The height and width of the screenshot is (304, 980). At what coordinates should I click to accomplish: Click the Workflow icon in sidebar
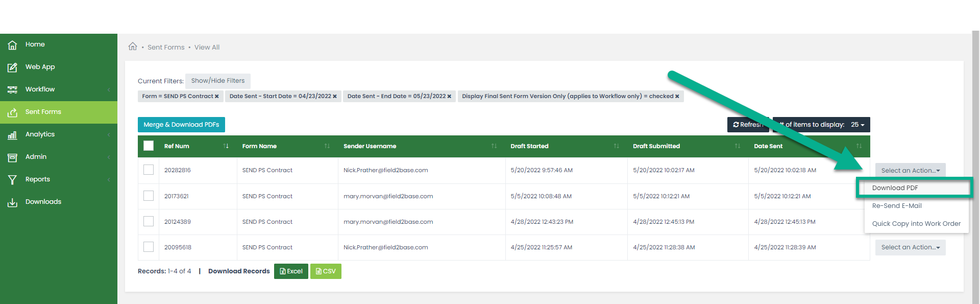pos(12,90)
